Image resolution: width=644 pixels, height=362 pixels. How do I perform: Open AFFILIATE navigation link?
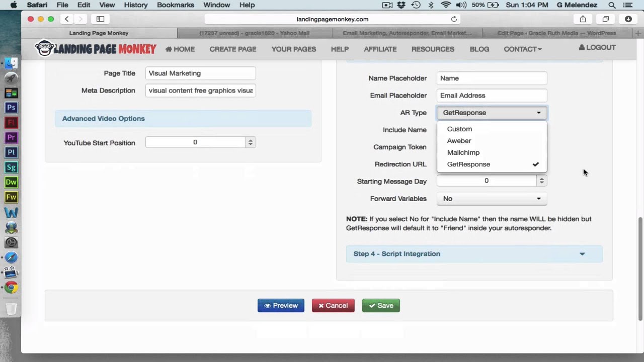tap(380, 49)
